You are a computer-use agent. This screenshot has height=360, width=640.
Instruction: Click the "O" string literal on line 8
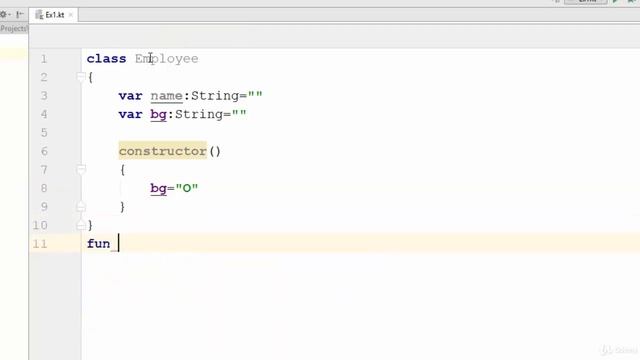pyautogui.click(x=187, y=188)
